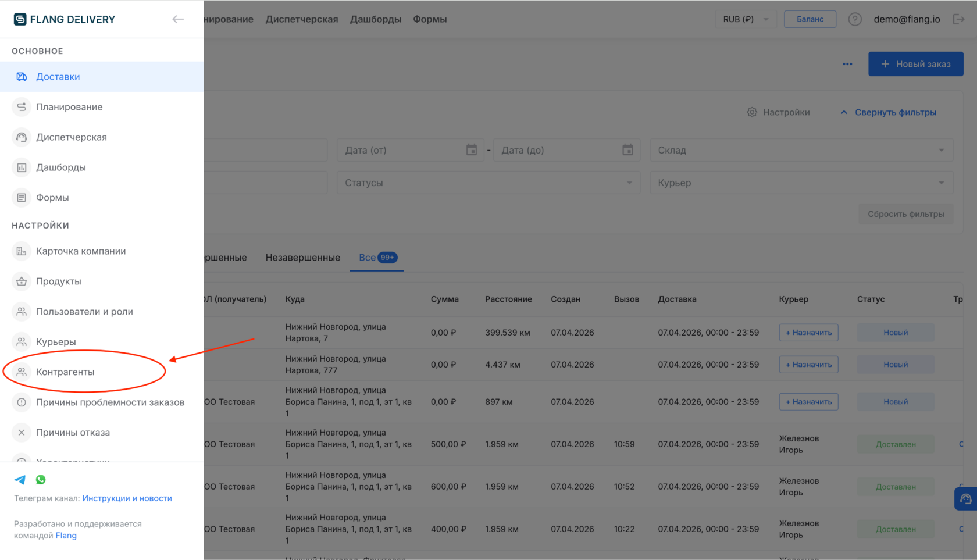The height and width of the screenshot is (560, 977).
Task: Open the Инструкции и новости link
Action: (127, 498)
